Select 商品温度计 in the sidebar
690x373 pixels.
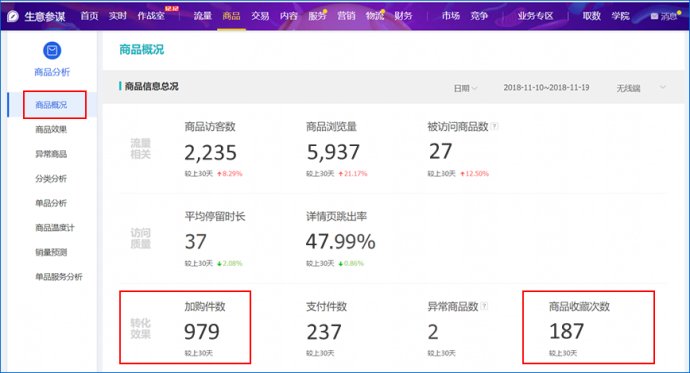pyautogui.click(x=55, y=227)
